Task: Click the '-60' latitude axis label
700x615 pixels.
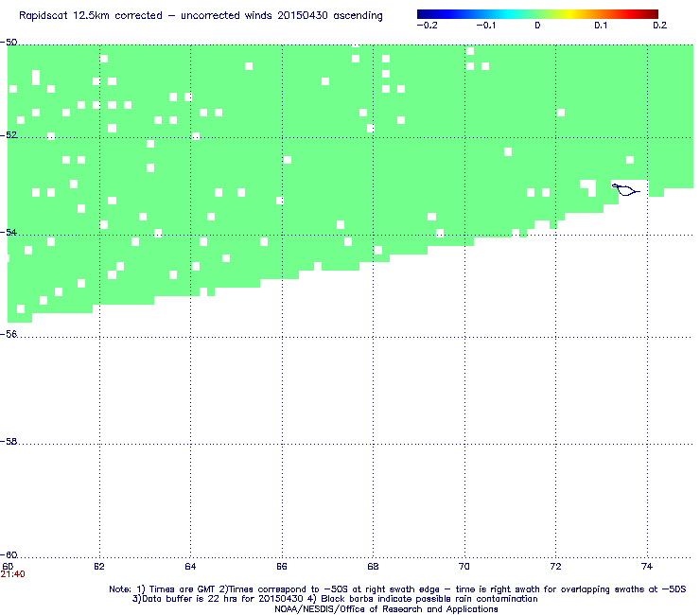Action: [x=9, y=555]
